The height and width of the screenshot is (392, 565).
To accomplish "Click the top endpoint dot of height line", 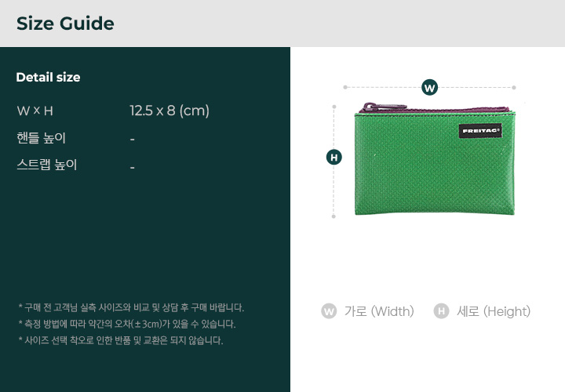I will pyautogui.click(x=334, y=107).
